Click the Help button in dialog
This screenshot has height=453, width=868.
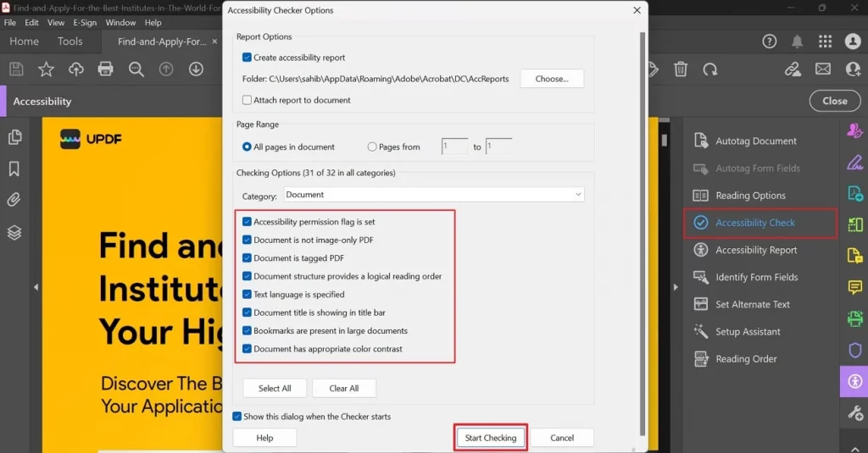(x=264, y=438)
